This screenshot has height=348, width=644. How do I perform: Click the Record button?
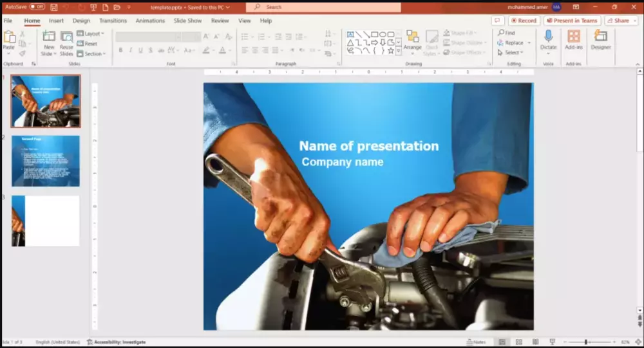pyautogui.click(x=524, y=21)
